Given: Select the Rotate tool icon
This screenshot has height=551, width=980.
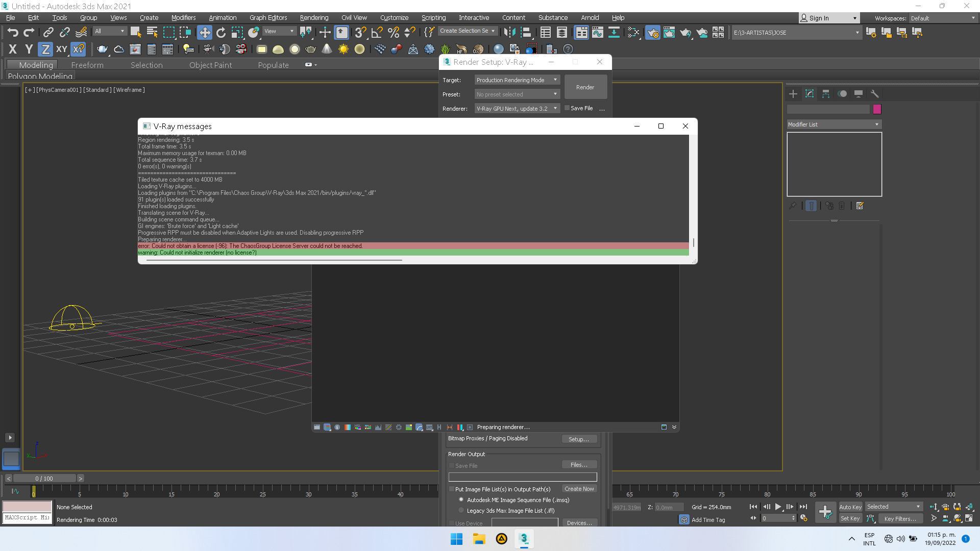Looking at the screenshot, I should (220, 33).
